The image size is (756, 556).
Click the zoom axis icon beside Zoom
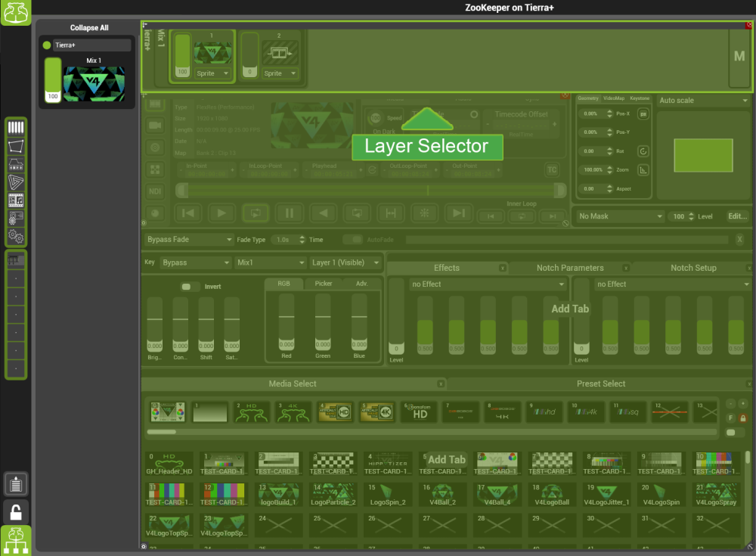(643, 170)
